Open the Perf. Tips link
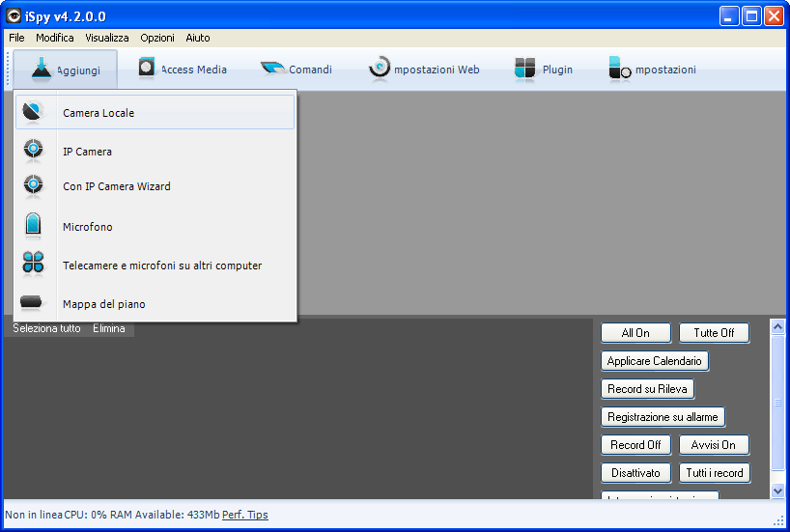Viewport: 790px width, 532px height. [245, 515]
